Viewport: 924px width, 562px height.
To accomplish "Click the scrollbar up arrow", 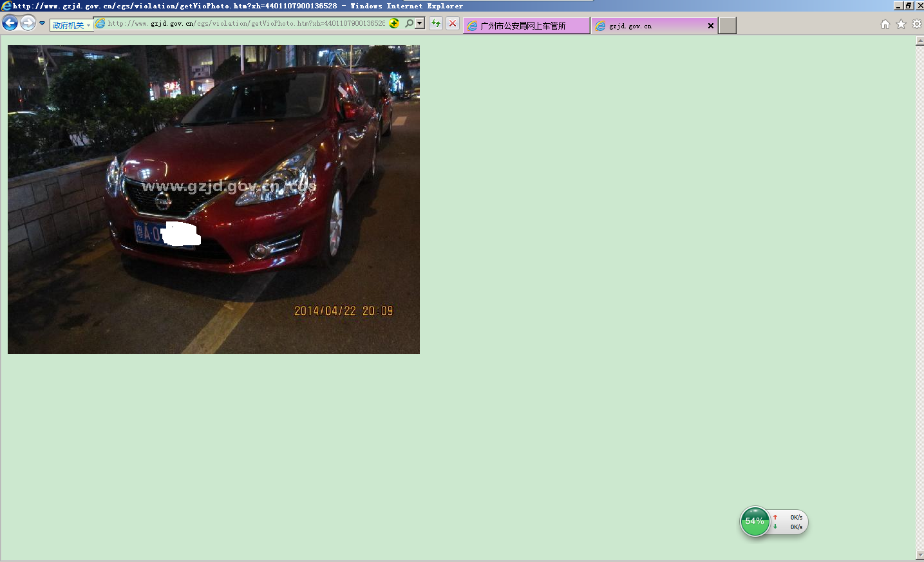I will point(919,41).
